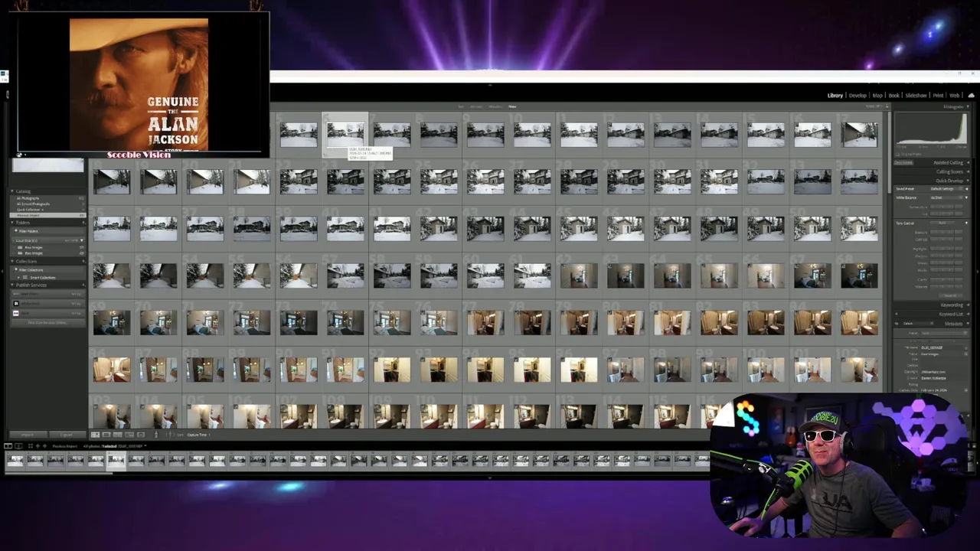Collapse the Histogram panel
Screen dimensions: 980x551
(x=968, y=106)
